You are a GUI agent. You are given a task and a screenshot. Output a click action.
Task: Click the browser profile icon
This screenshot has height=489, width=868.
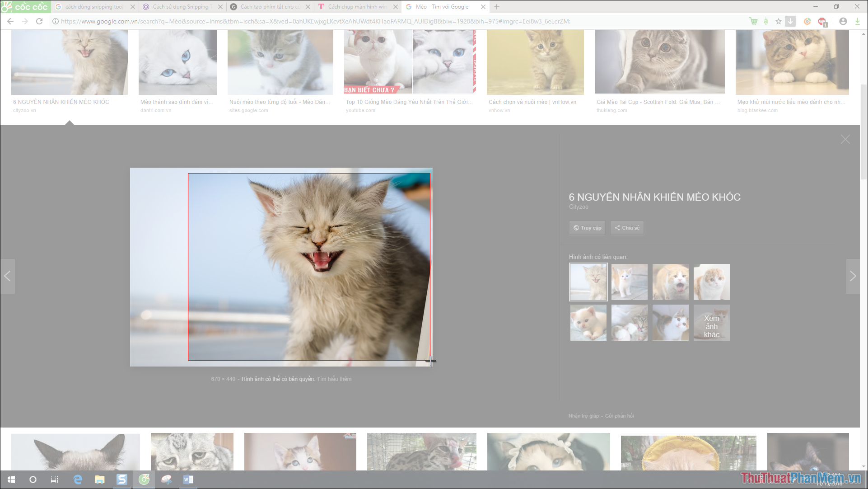(x=843, y=21)
